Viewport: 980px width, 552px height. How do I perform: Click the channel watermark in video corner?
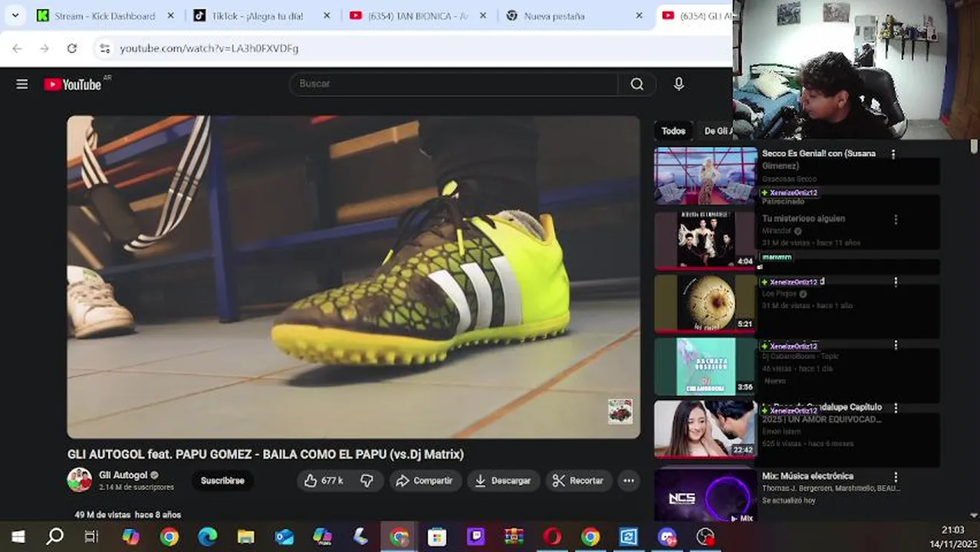(620, 411)
